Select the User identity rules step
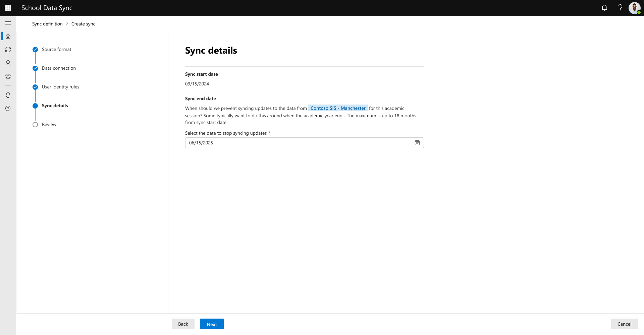644x335 pixels. (x=60, y=87)
